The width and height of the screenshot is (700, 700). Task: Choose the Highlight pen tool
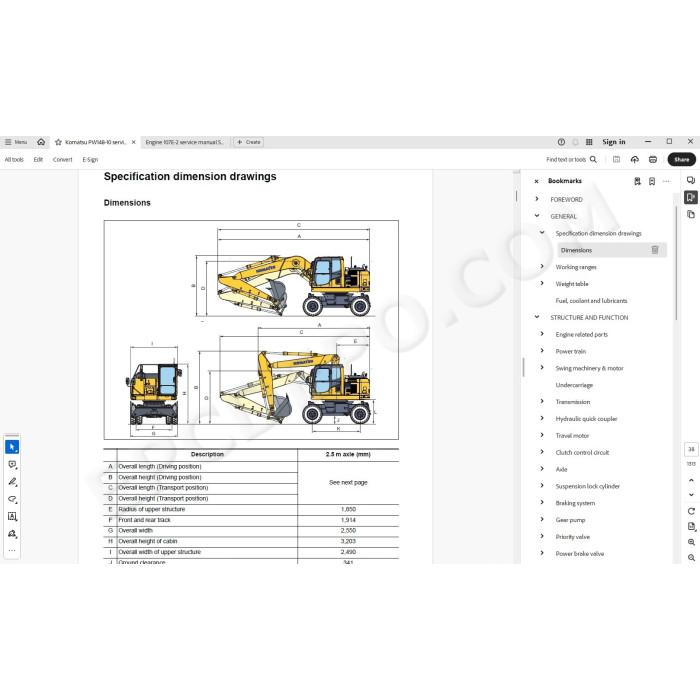pyautogui.click(x=12, y=482)
